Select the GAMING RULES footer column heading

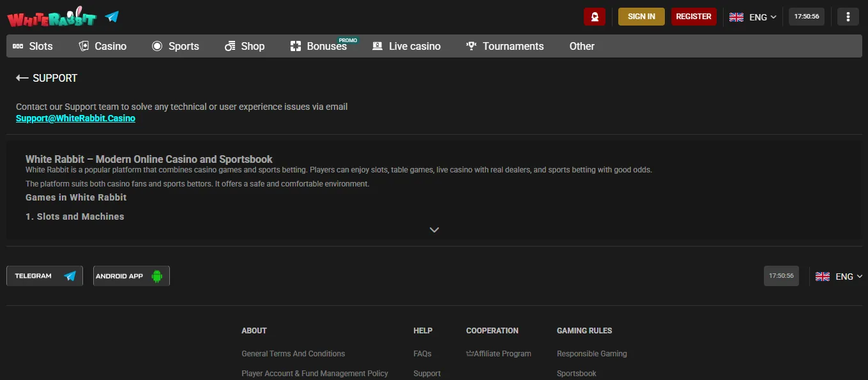click(x=584, y=331)
